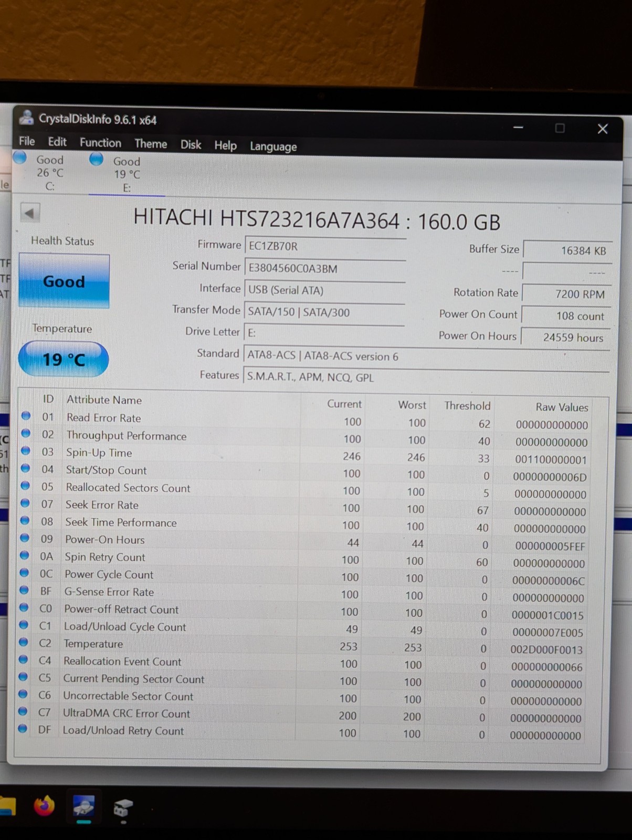Open the File menu

point(27,141)
